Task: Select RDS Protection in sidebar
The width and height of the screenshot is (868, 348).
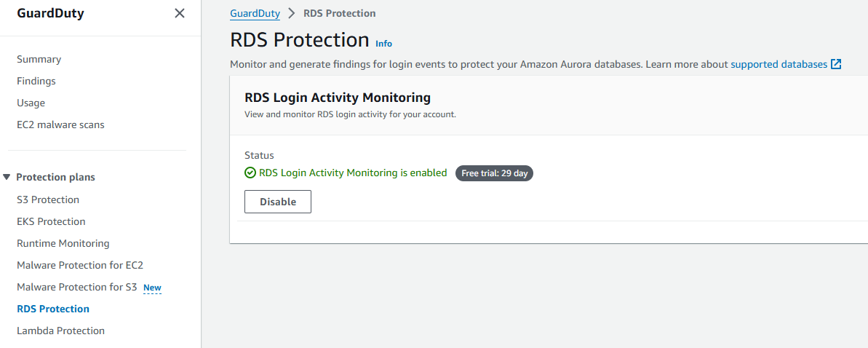Action: 53,309
